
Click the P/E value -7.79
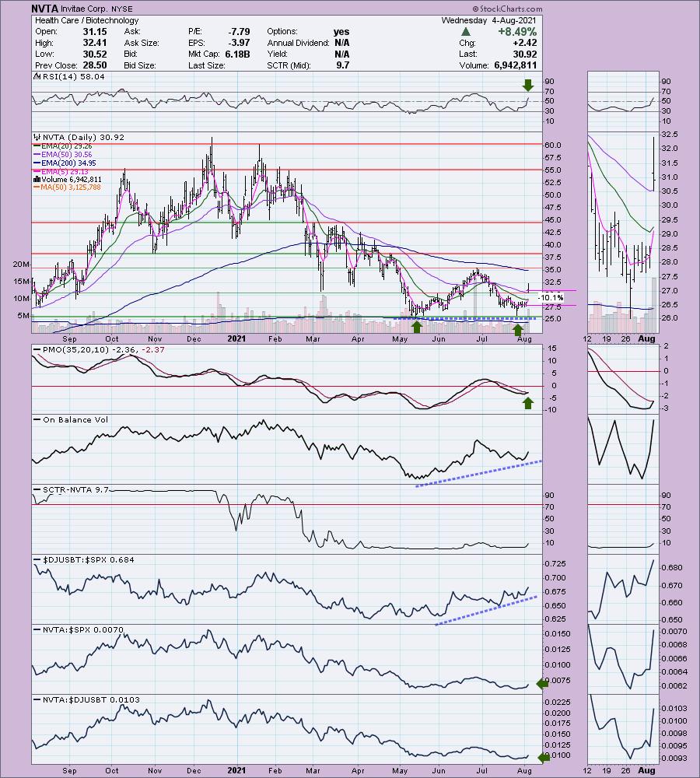pyautogui.click(x=239, y=31)
